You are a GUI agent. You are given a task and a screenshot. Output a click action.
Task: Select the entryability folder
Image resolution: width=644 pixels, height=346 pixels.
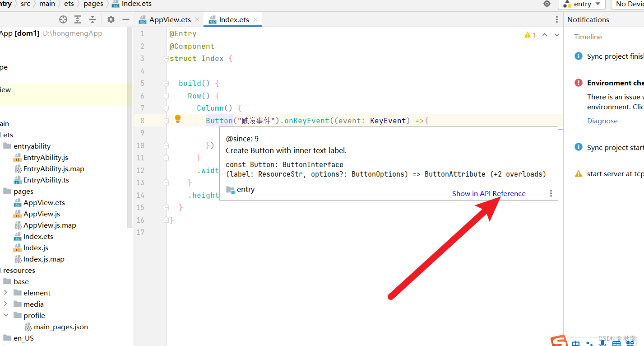point(32,146)
